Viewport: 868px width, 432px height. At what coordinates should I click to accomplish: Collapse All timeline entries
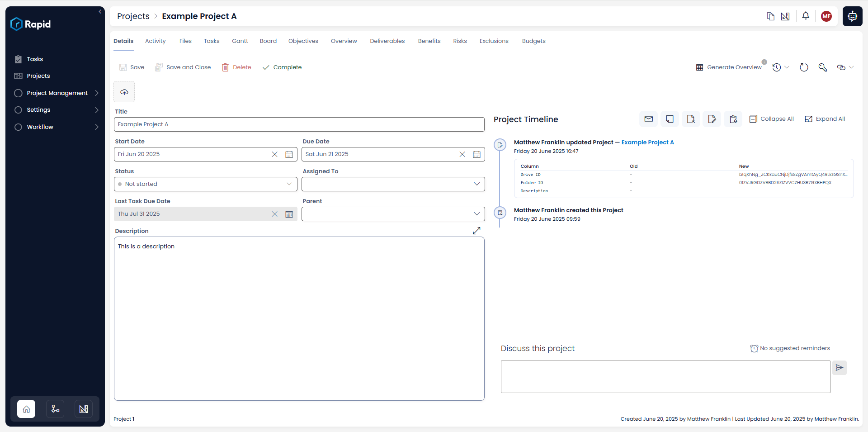coord(772,119)
